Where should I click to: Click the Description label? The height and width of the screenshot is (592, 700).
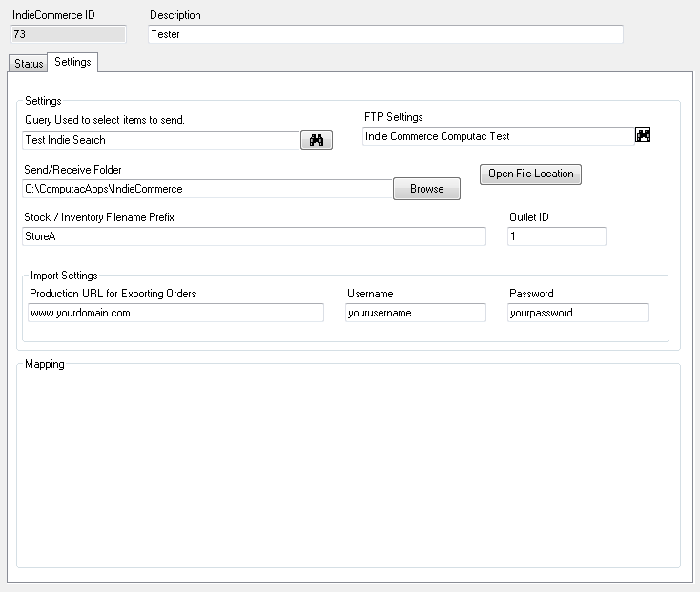click(175, 15)
